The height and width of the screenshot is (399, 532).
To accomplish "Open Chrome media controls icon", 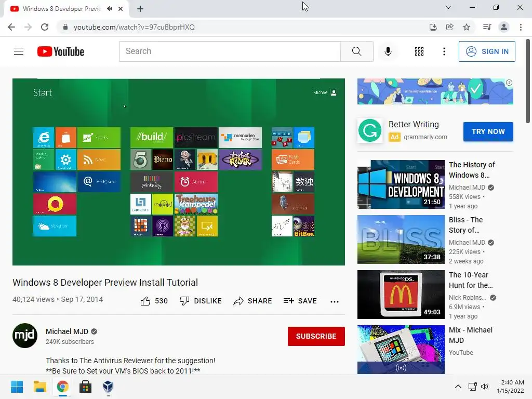I will (x=487, y=27).
